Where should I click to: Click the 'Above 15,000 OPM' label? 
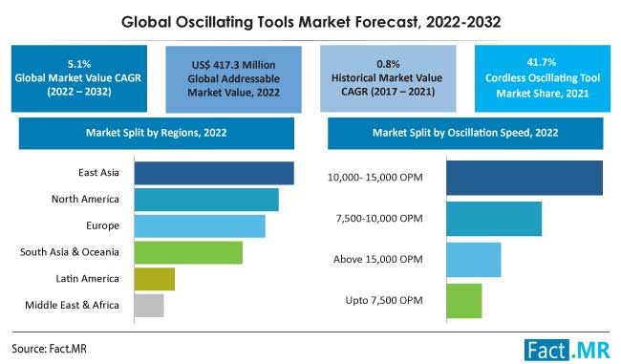pos(377,260)
